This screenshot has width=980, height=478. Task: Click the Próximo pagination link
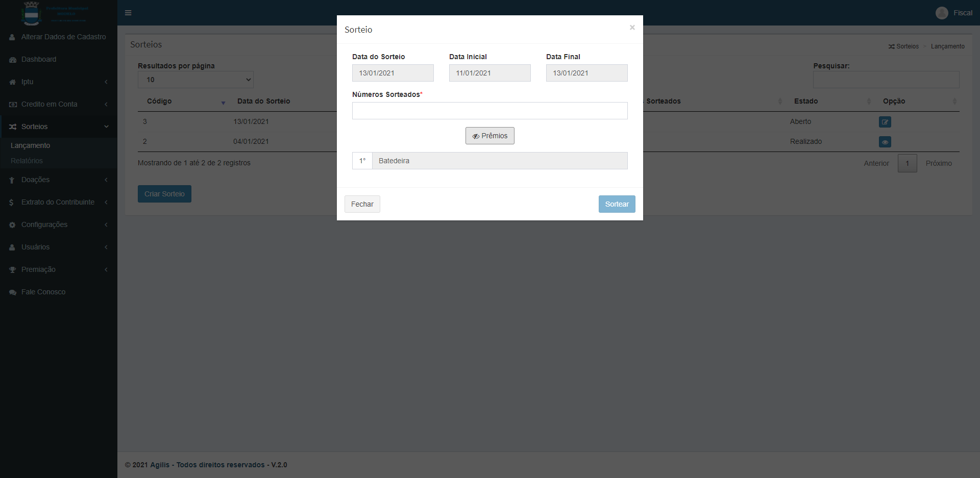(938, 163)
